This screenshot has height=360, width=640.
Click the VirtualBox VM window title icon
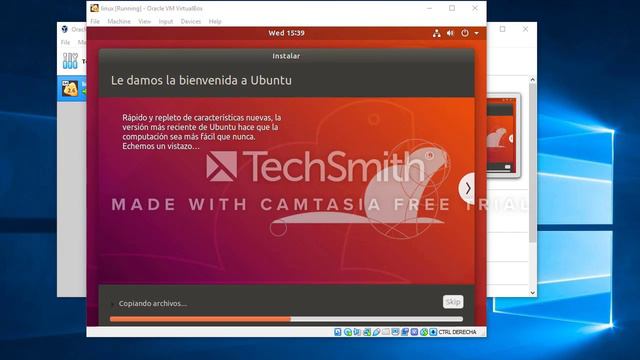click(x=94, y=8)
